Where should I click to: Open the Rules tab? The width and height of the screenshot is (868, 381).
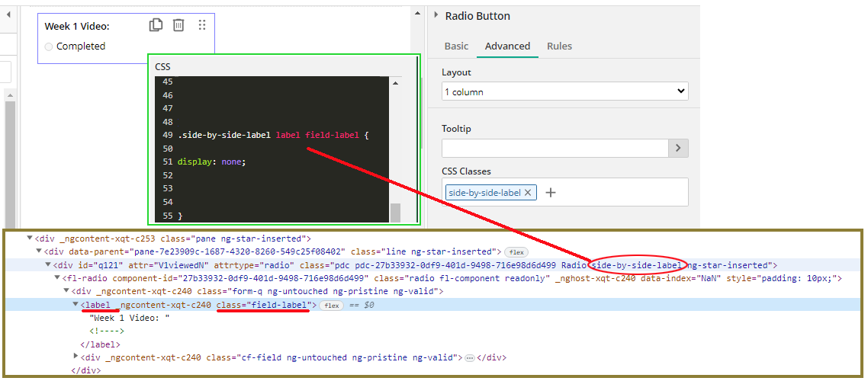point(559,46)
